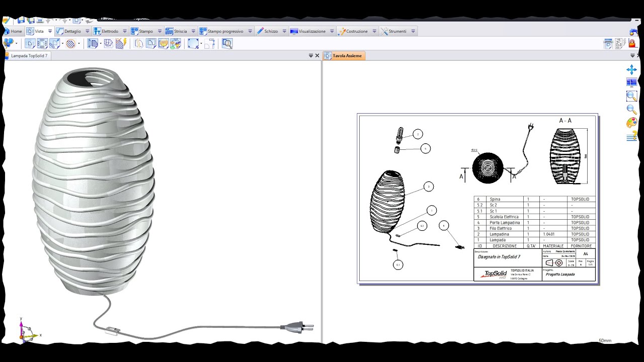Click the zoom magnifier icon
This screenshot has height=362, width=644.
pyautogui.click(x=631, y=109)
